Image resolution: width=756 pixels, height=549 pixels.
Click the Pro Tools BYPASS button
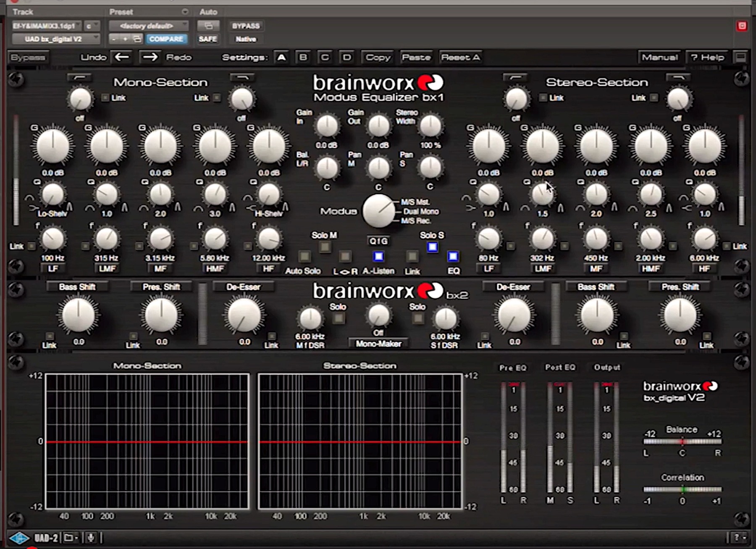click(246, 26)
